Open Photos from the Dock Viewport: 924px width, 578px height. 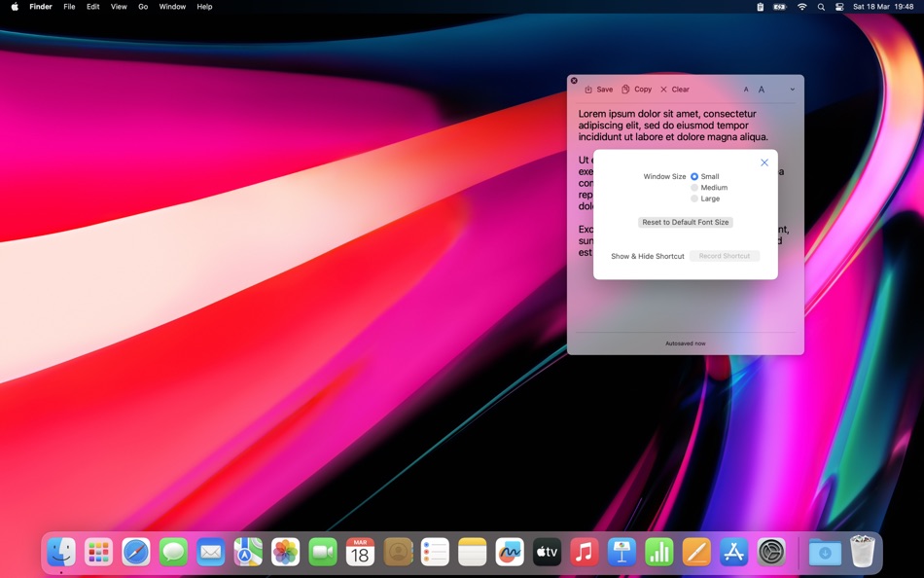(x=285, y=552)
